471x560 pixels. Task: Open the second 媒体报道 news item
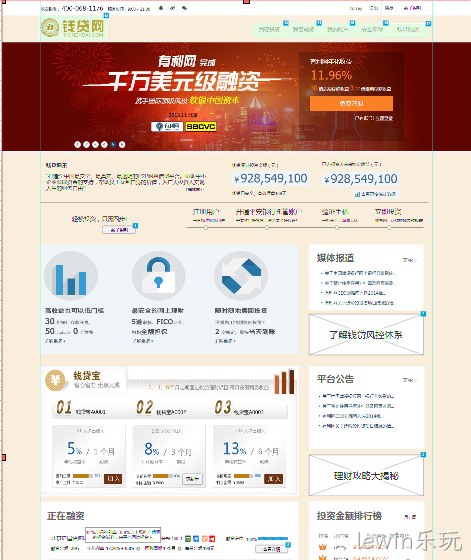point(359,283)
